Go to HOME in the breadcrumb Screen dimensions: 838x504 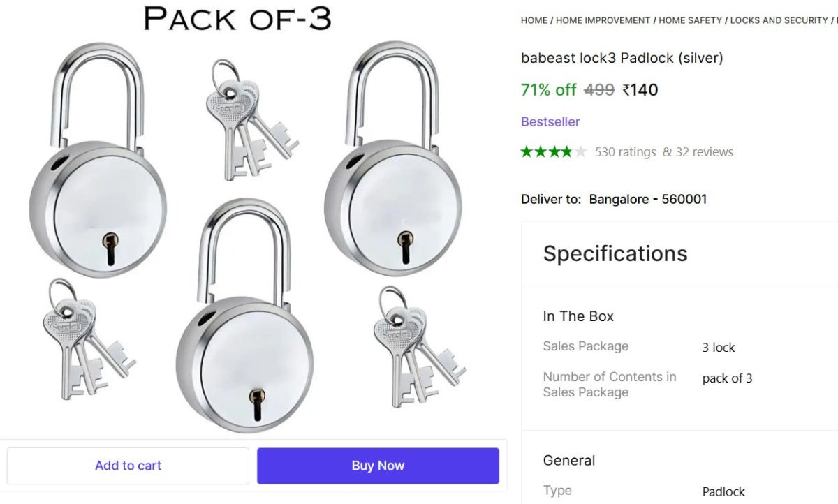534,20
